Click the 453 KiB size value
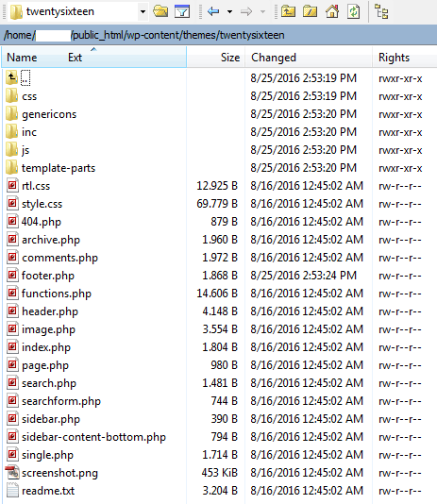 pyautogui.click(x=220, y=473)
